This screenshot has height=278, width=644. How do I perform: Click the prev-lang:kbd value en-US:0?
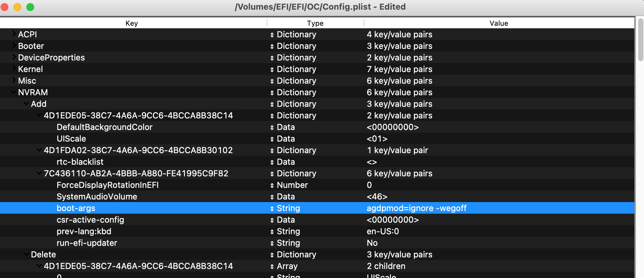point(382,231)
